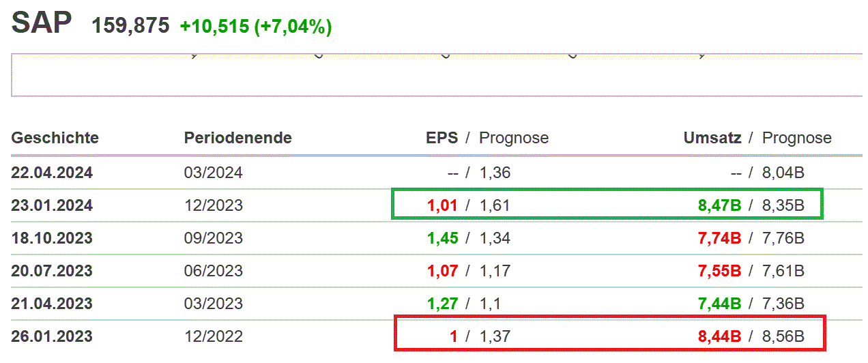Click the green EPS value 1,45

coord(443,238)
